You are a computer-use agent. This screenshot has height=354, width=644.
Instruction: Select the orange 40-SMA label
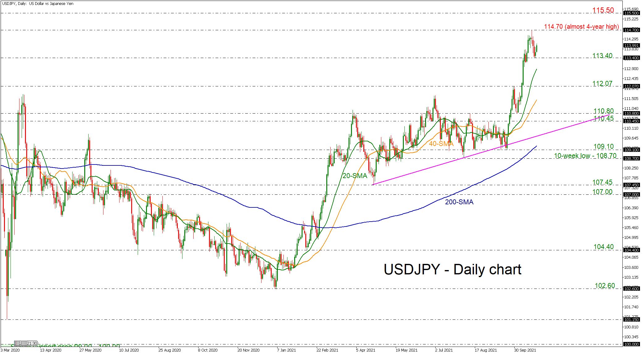click(441, 144)
